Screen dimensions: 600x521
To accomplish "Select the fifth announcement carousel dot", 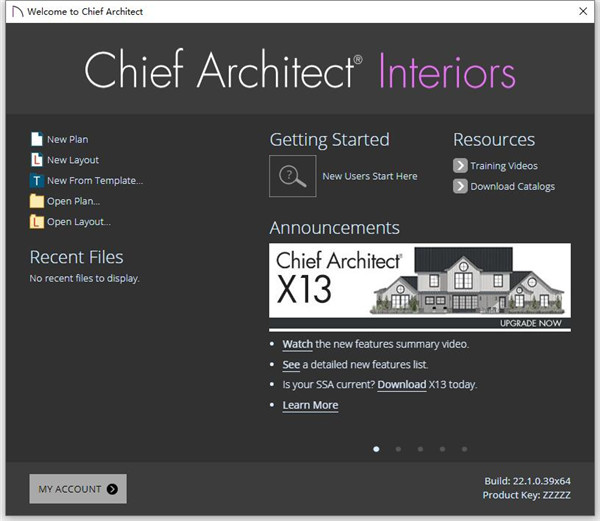I will pos(465,449).
